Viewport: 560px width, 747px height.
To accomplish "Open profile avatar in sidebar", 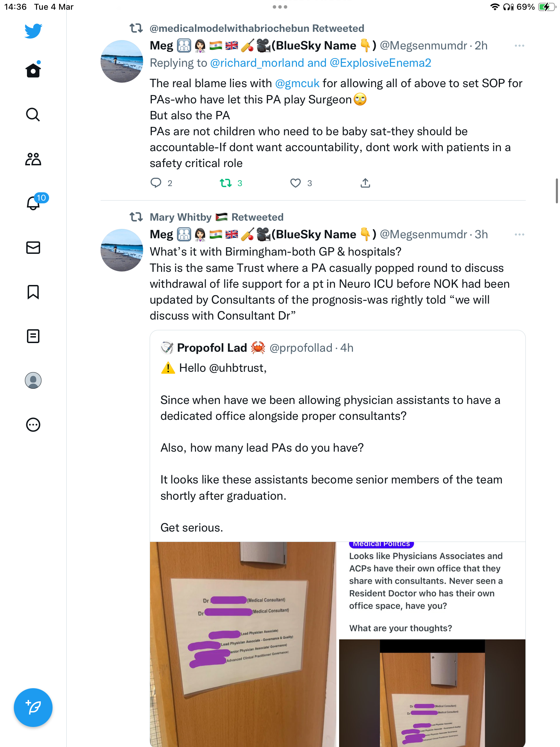I will 33,380.
